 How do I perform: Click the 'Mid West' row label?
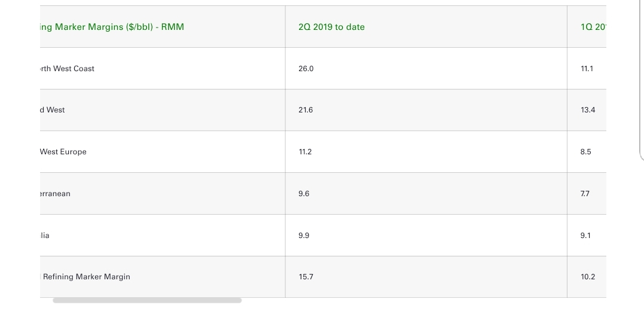click(x=53, y=110)
